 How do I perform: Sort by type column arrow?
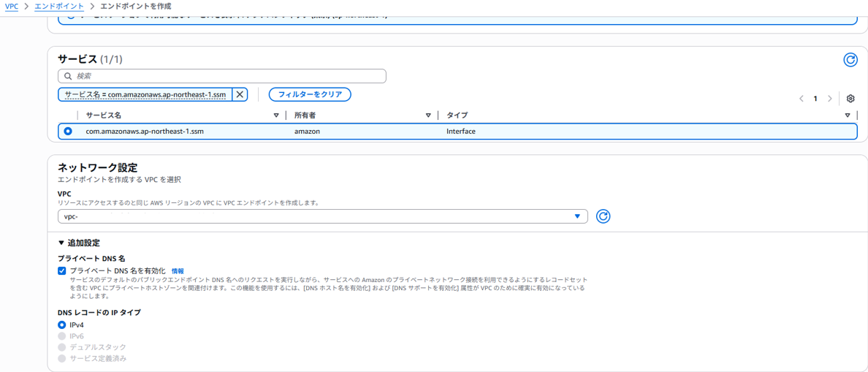tap(848, 115)
